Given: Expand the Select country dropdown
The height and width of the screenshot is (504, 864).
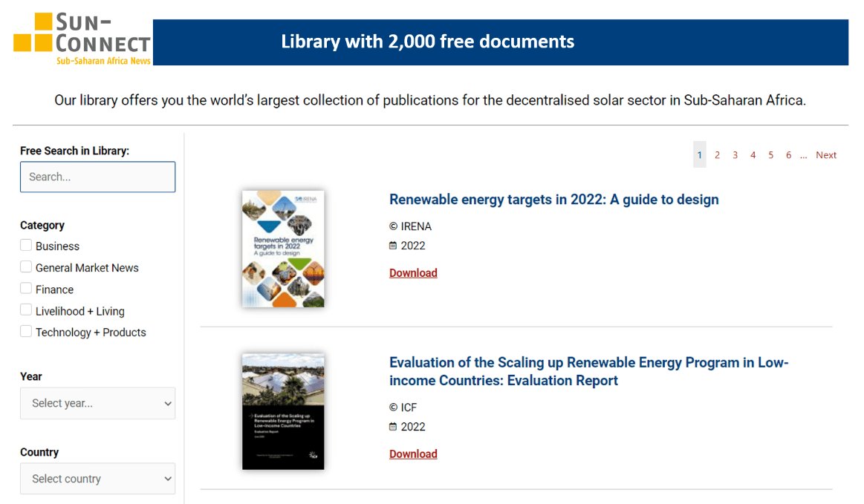Looking at the screenshot, I should click(x=97, y=479).
